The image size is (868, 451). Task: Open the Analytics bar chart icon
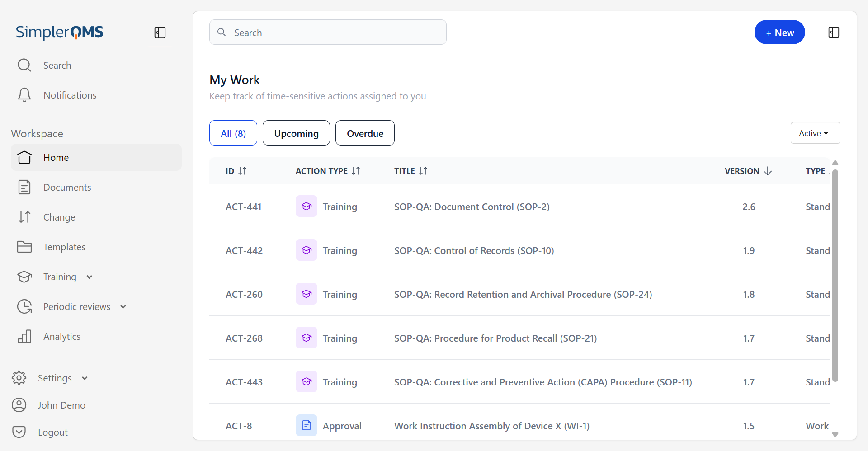[24, 336]
